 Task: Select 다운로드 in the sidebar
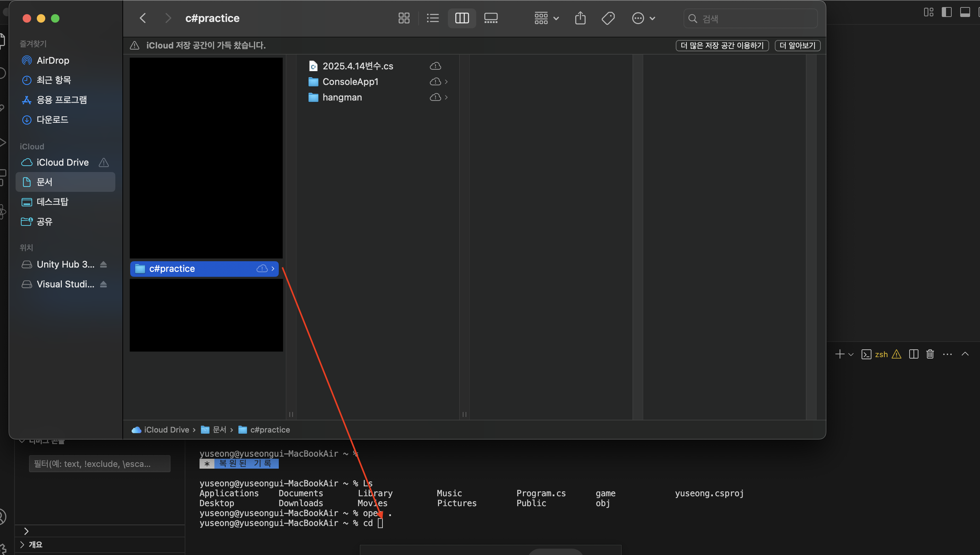click(x=52, y=120)
